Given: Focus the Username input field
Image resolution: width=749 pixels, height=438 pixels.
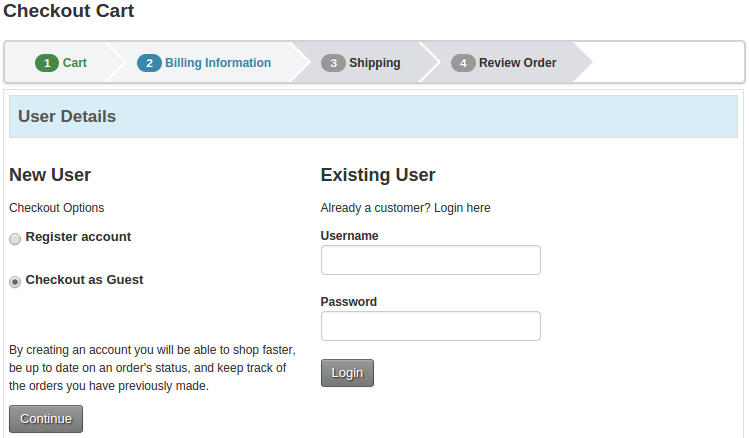Looking at the screenshot, I should [430, 260].
